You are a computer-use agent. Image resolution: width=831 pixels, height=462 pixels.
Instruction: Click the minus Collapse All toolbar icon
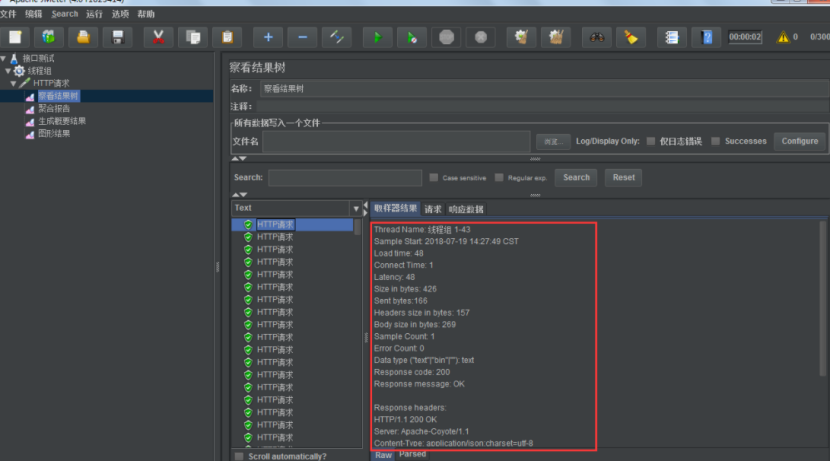point(303,38)
